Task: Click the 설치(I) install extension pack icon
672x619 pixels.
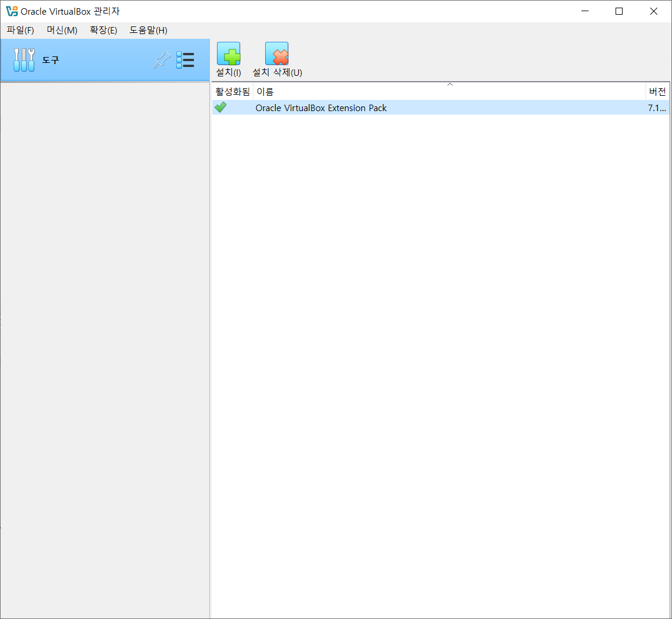Action: pos(229,54)
